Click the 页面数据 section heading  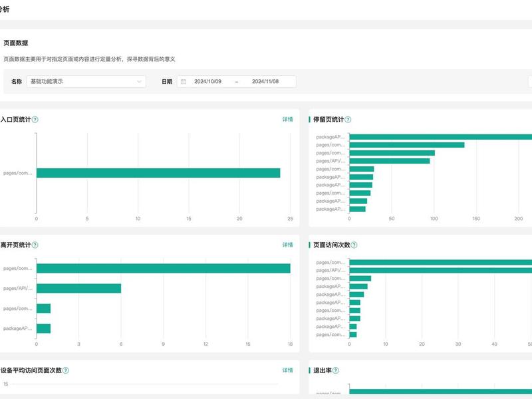(x=15, y=43)
